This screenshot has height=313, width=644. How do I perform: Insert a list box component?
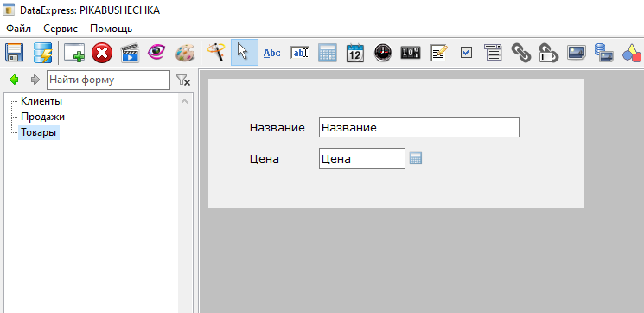(494, 53)
